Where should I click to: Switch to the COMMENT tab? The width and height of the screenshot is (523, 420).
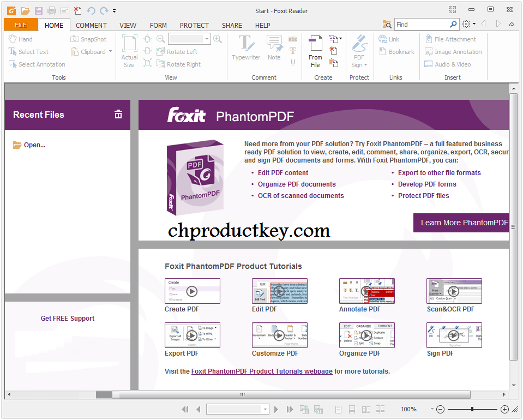point(91,25)
